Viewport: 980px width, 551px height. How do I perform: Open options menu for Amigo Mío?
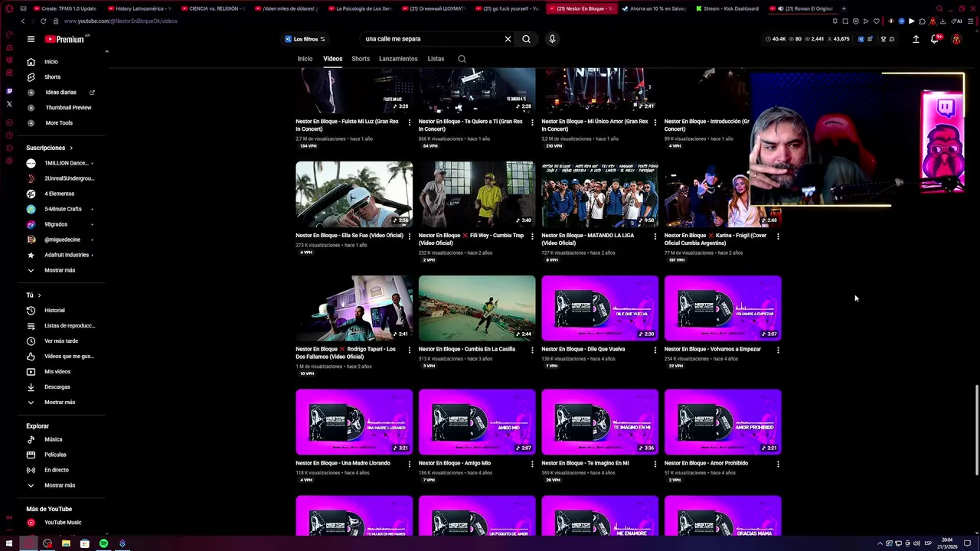pos(532,464)
